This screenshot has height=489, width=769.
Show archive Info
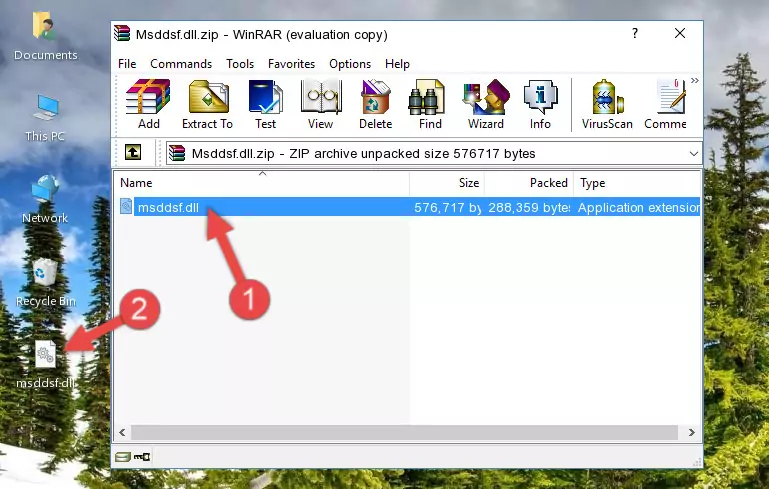[x=540, y=104]
